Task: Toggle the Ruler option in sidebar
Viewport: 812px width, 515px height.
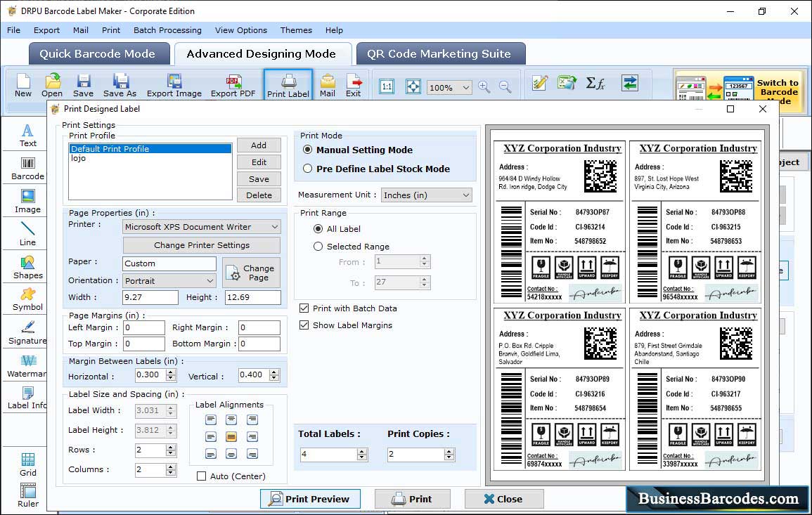Action: 28,495
